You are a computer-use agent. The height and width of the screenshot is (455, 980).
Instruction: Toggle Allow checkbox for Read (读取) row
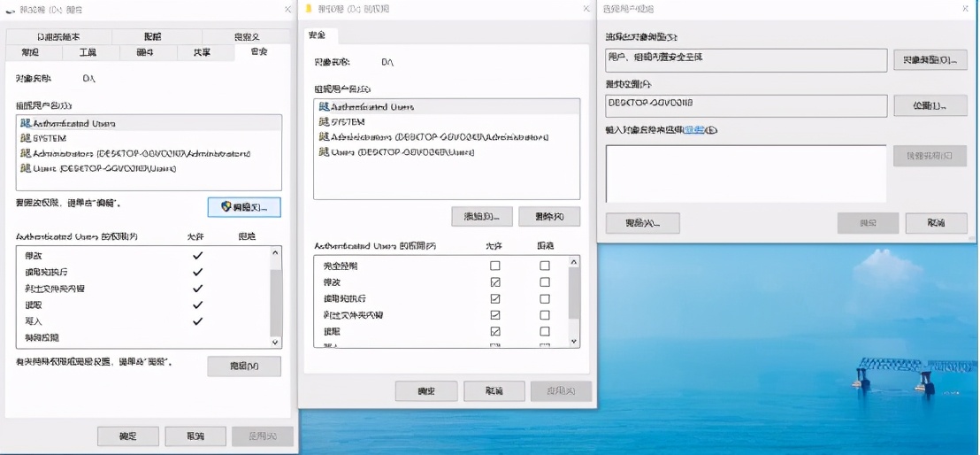tap(495, 331)
